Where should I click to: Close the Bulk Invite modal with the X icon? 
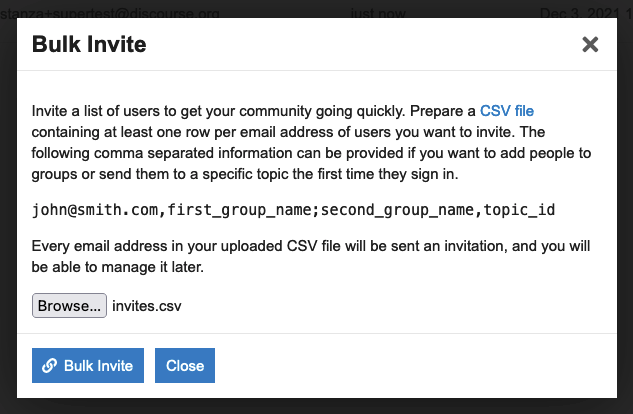[590, 45]
